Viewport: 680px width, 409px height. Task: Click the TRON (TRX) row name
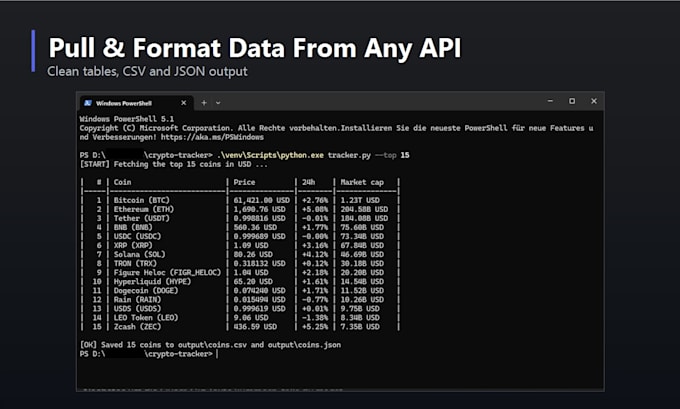tap(135, 264)
